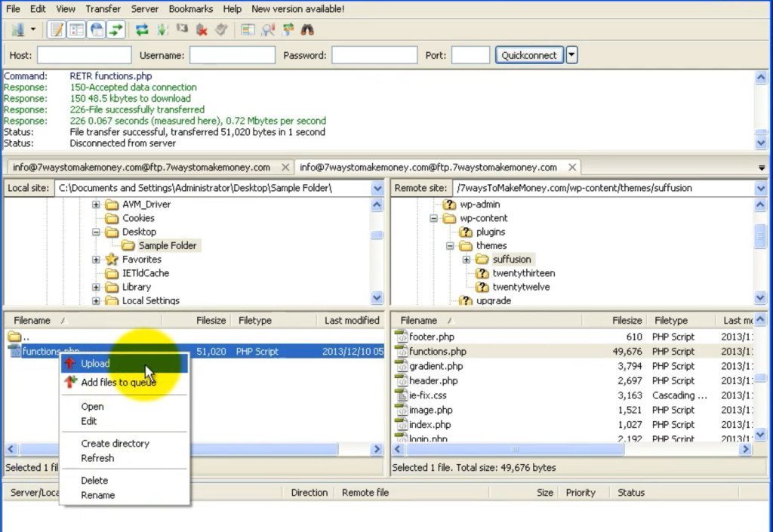Toggle the local directory tree view

pyautogui.click(x=76, y=30)
